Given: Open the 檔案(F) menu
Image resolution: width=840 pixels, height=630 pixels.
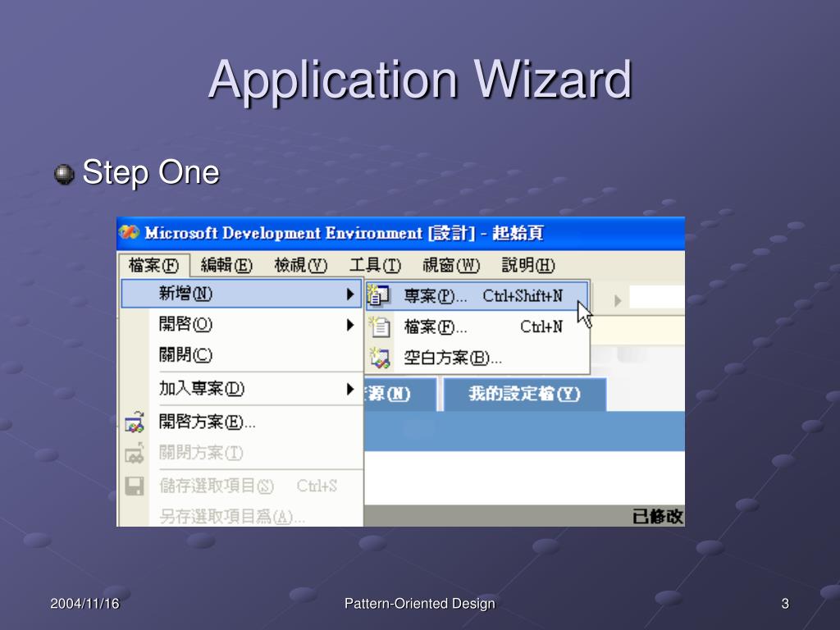Looking at the screenshot, I should (x=153, y=265).
